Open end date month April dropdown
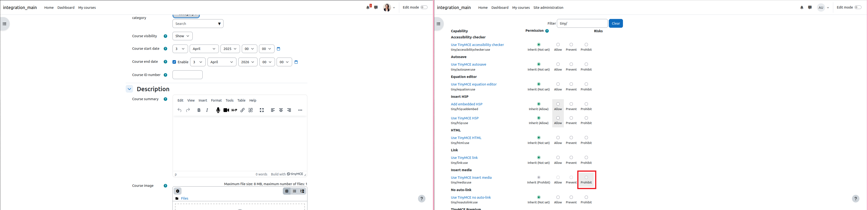The width and height of the screenshot is (868, 210). click(x=222, y=62)
